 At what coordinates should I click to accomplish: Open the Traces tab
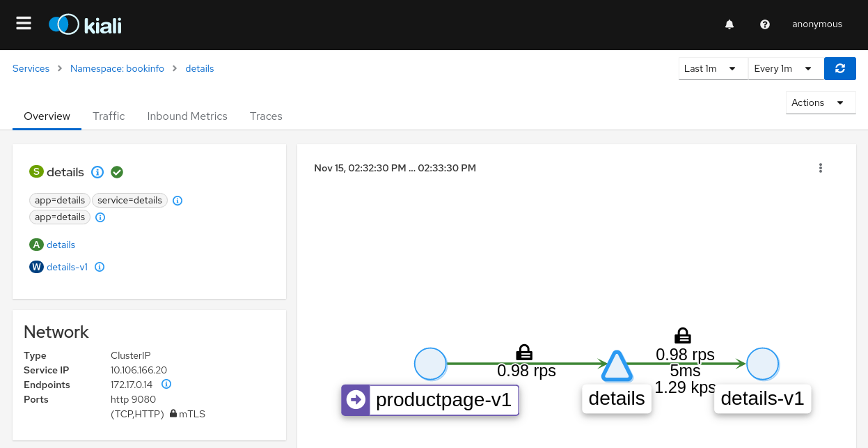click(266, 116)
